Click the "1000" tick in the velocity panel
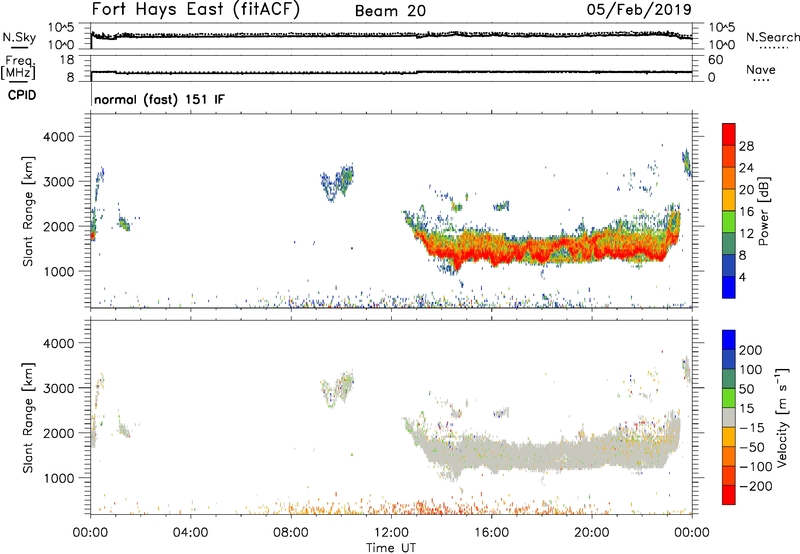This screenshot has height=554, width=800. click(x=58, y=478)
